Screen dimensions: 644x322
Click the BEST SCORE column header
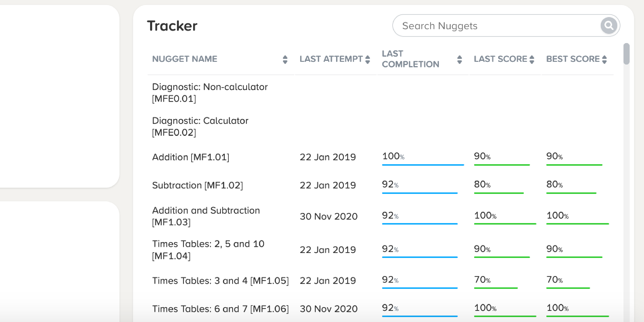(x=573, y=59)
